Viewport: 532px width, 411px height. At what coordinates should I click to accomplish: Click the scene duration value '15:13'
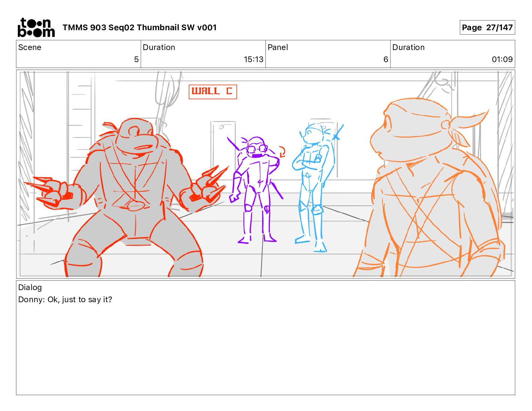[254, 59]
